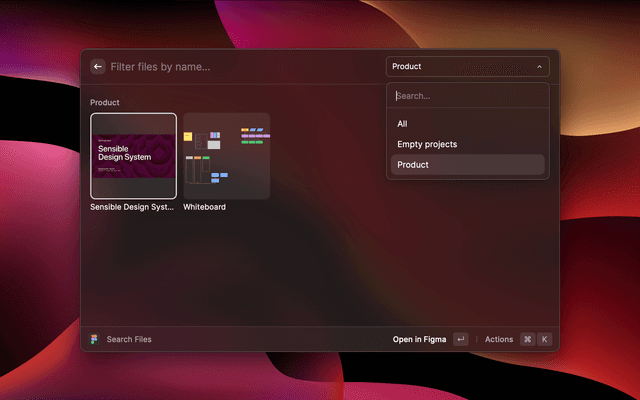
Task: Select the Whiteboard file thumbnail
Action: tap(226, 155)
